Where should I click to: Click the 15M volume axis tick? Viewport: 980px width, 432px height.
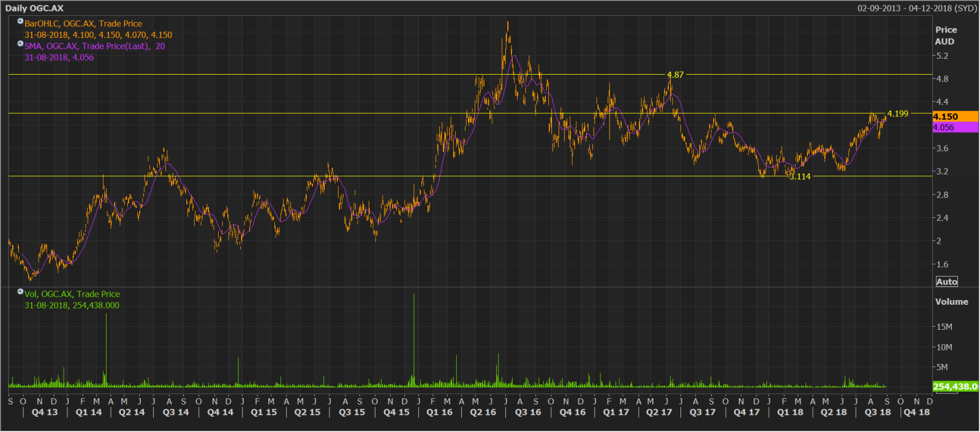944,327
